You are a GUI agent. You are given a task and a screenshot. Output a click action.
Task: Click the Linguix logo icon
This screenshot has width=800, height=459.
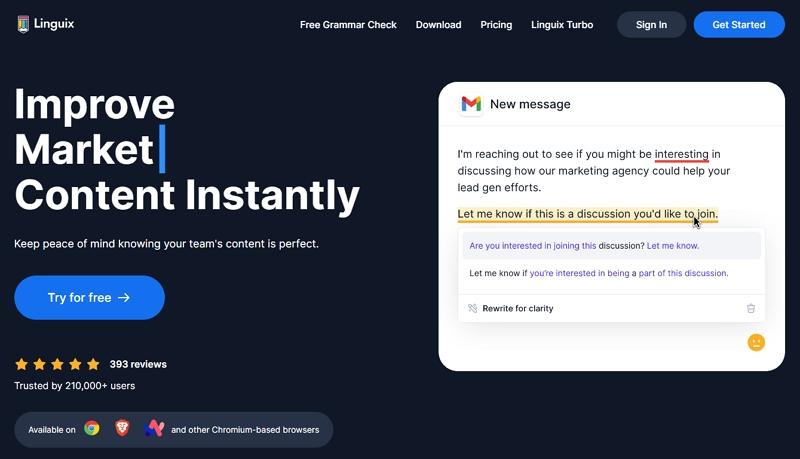coord(24,24)
